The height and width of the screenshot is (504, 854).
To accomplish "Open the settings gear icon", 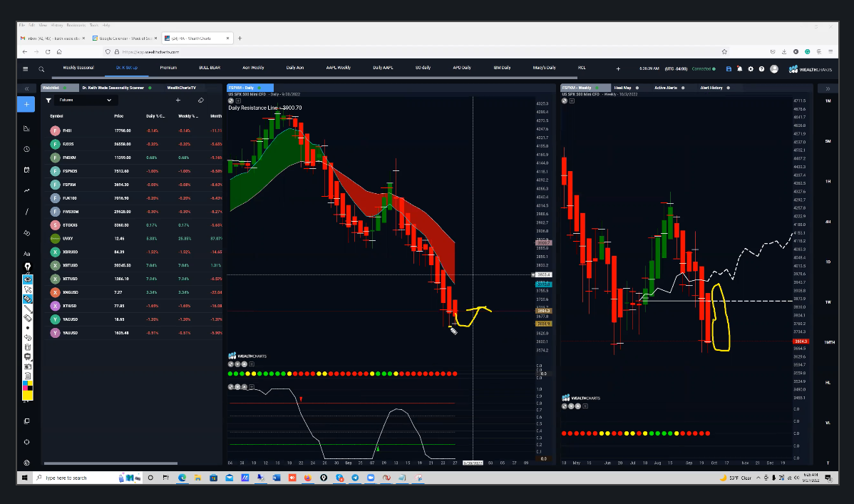I will (x=751, y=68).
